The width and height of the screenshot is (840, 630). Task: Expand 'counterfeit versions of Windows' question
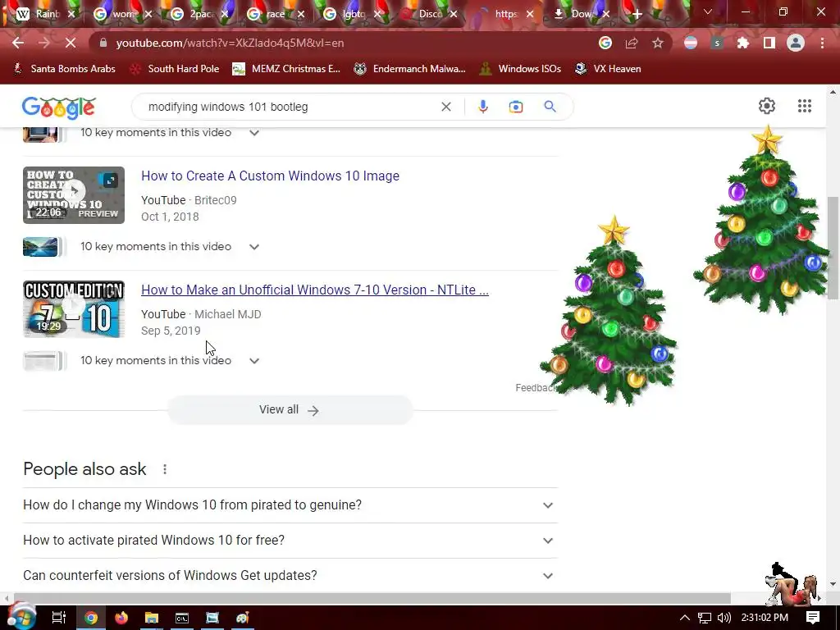(x=290, y=575)
